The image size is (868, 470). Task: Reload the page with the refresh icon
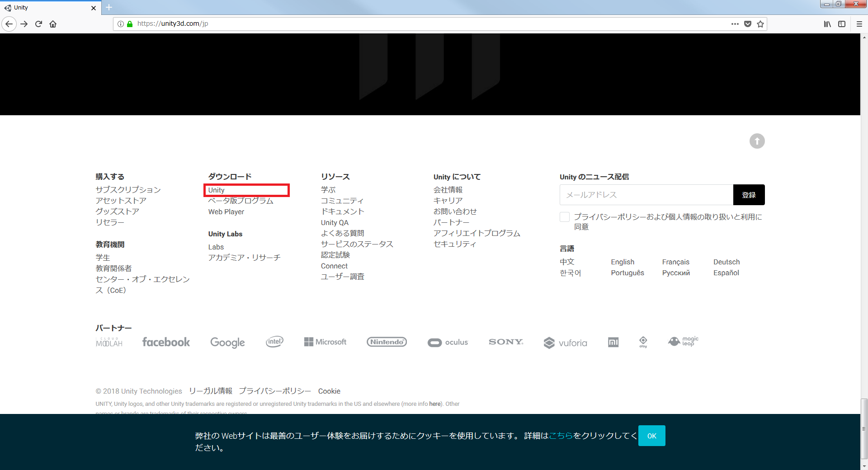tap(38, 24)
